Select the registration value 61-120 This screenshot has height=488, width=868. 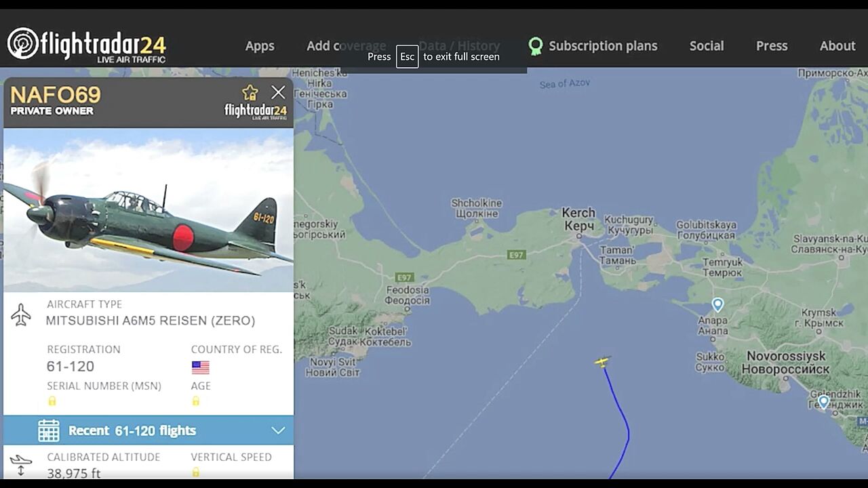click(71, 367)
